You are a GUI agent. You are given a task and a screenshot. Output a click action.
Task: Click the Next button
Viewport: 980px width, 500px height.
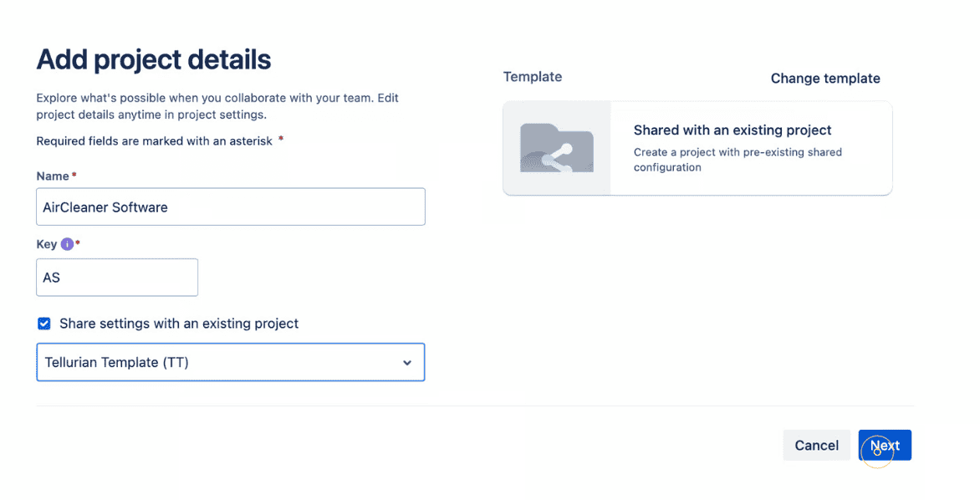[885, 445]
